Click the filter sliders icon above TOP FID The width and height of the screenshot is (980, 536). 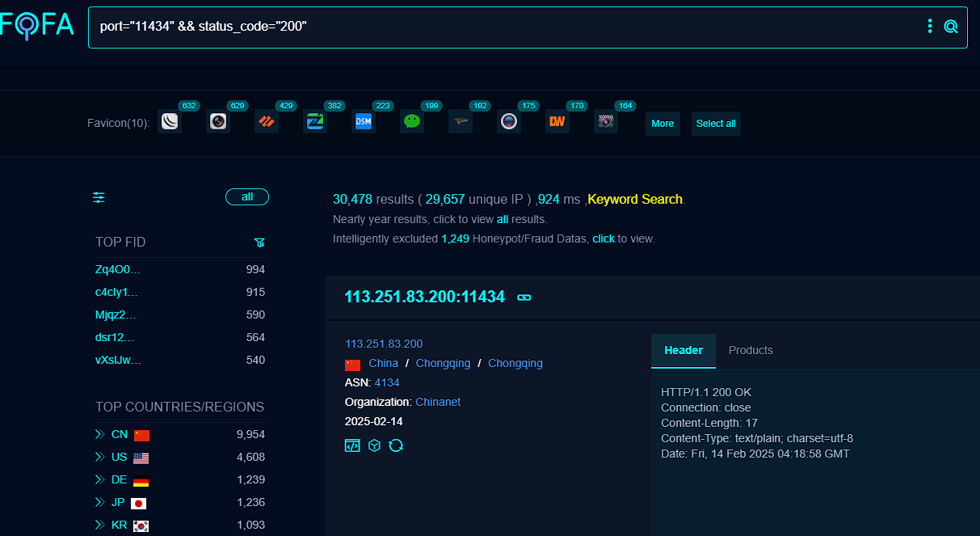[99, 197]
